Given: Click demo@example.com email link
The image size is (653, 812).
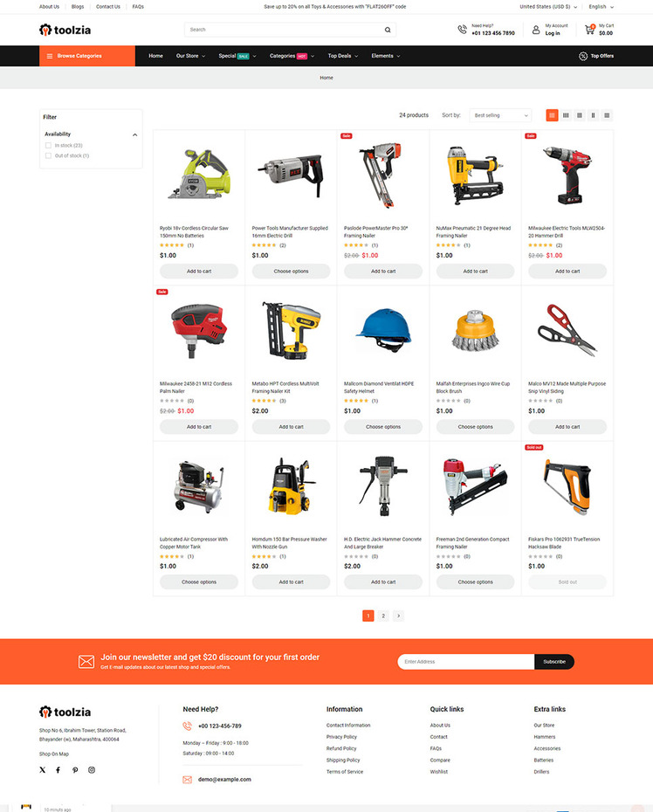Looking at the screenshot, I should pyautogui.click(x=224, y=780).
